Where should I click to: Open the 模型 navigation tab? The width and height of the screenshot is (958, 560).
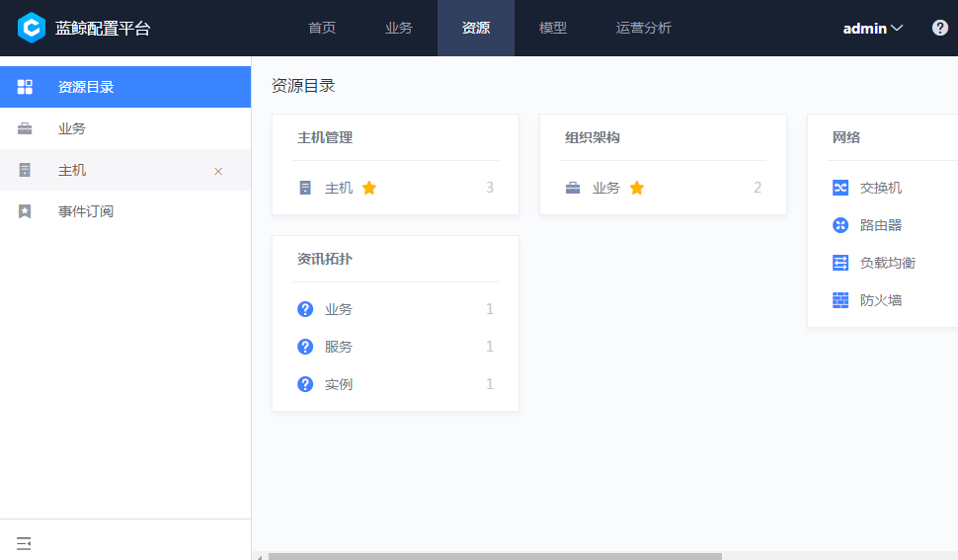(553, 28)
